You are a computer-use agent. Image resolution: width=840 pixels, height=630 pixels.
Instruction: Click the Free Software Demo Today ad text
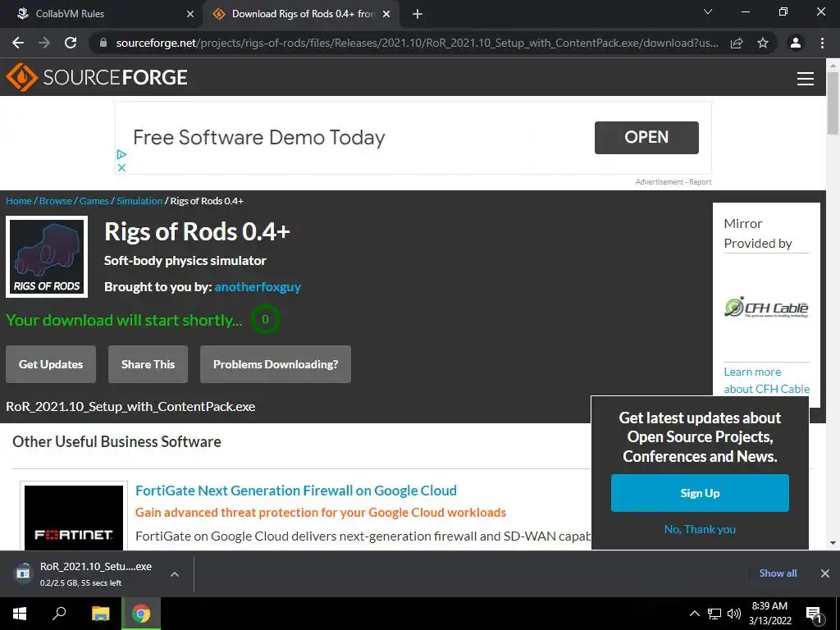pyautogui.click(x=258, y=138)
